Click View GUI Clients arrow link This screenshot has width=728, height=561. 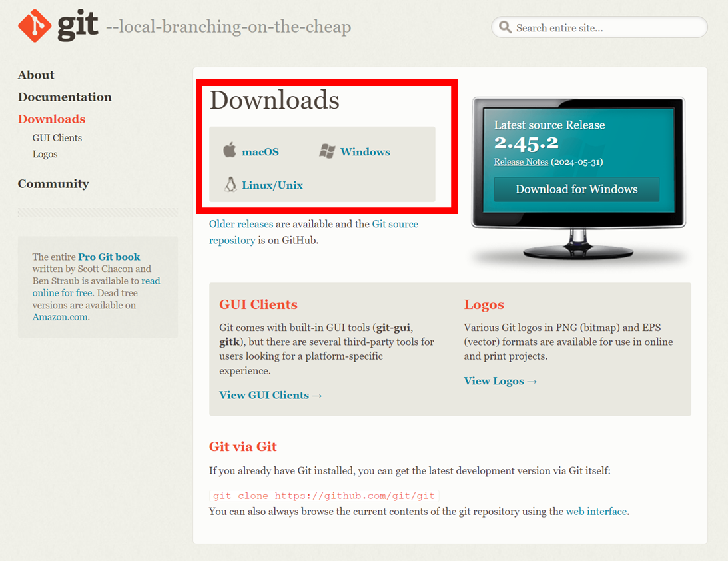270,395
